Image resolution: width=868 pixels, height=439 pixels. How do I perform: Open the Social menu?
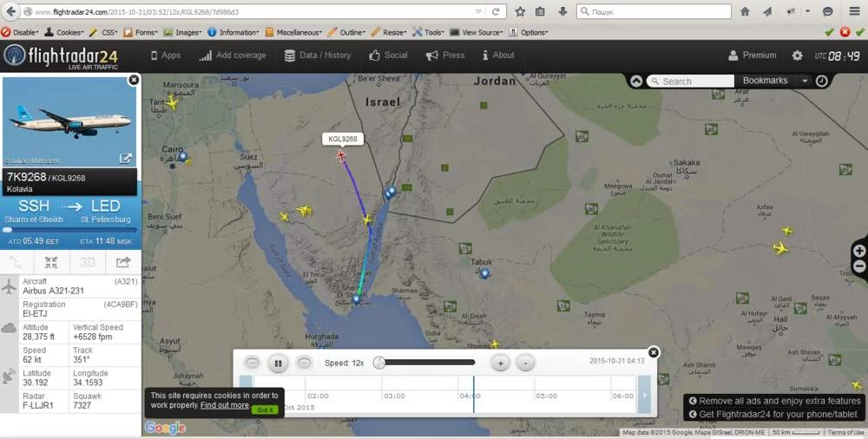pyautogui.click(x=389, y=56)
